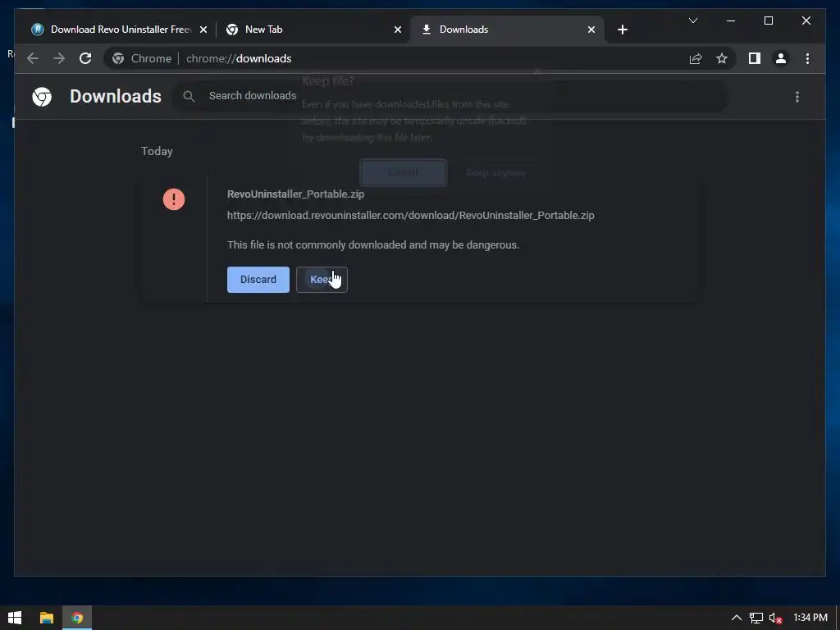Image resolution: width=840 pixels, height=630 pixels.
Task: Click the red warning icon beside the download
Action: pos(174,199)
